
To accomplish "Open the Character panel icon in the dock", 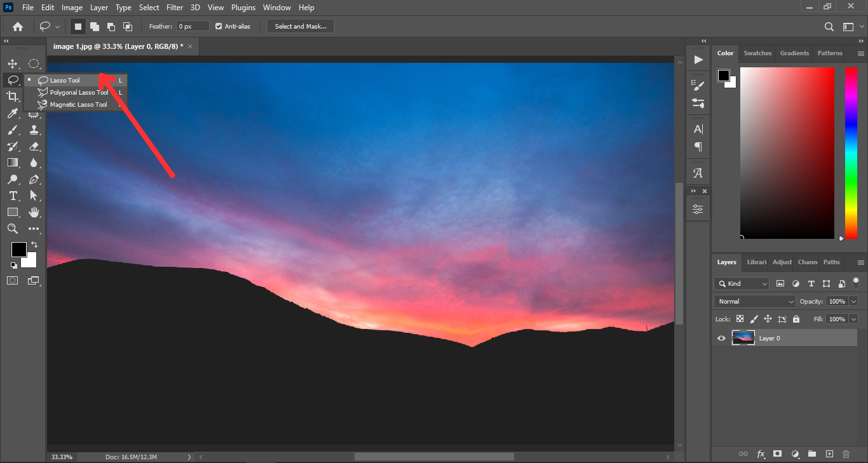I will (x=698, y=129).
